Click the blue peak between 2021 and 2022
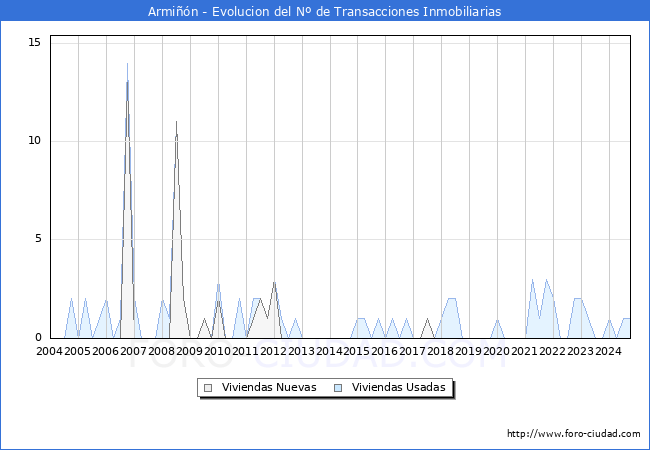650x450 pixels. tap(533, 280)
